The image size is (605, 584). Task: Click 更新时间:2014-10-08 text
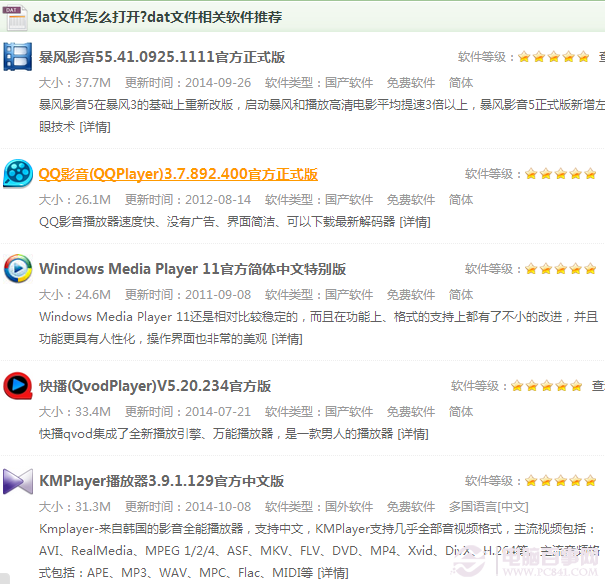point(188,506)
